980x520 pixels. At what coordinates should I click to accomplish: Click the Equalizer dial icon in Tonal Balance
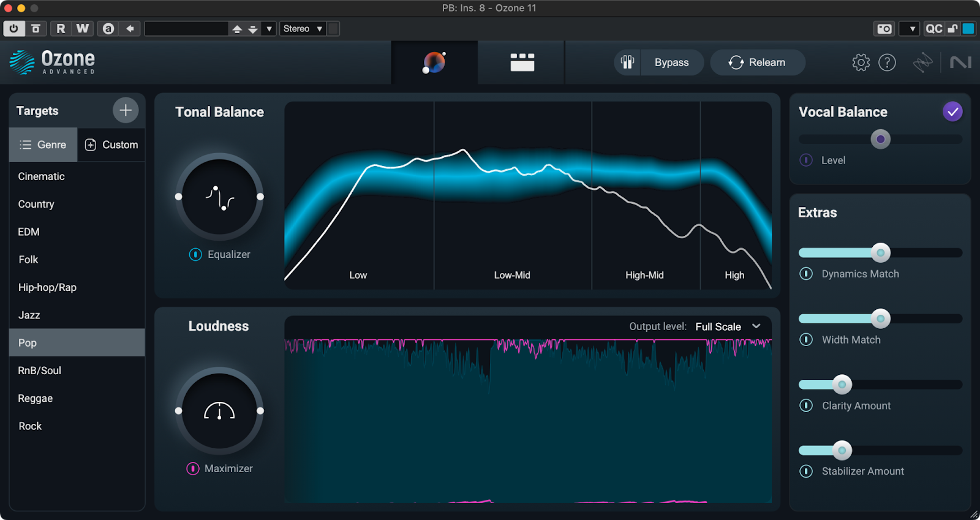219,197
